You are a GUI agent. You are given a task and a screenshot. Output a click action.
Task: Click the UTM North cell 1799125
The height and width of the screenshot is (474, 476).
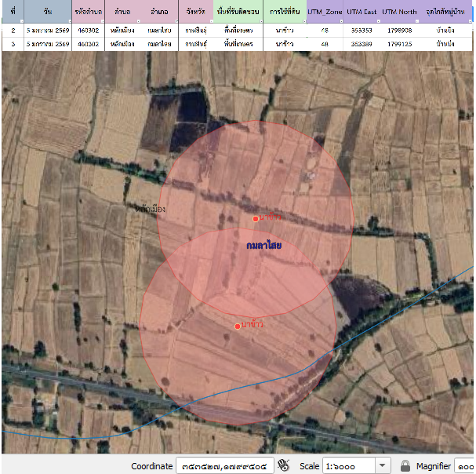[x=400, y=44]
